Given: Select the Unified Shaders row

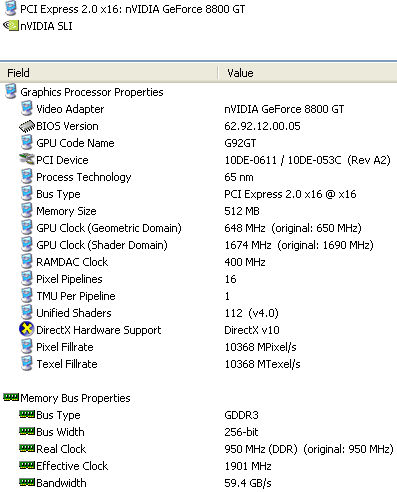Looking at the screenshot, I should (x=198, y=313).
